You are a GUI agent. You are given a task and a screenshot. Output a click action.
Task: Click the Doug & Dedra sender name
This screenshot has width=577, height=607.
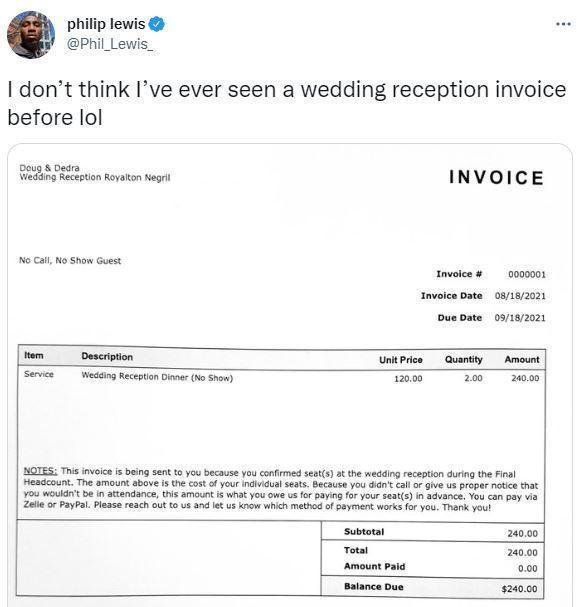(50, 168)
